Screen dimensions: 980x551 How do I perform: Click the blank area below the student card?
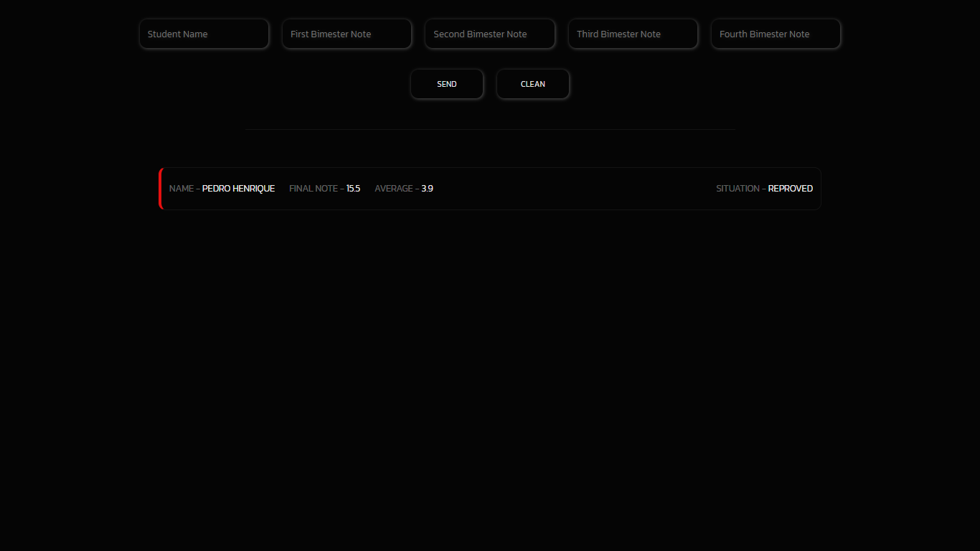(x=490, y=359)
